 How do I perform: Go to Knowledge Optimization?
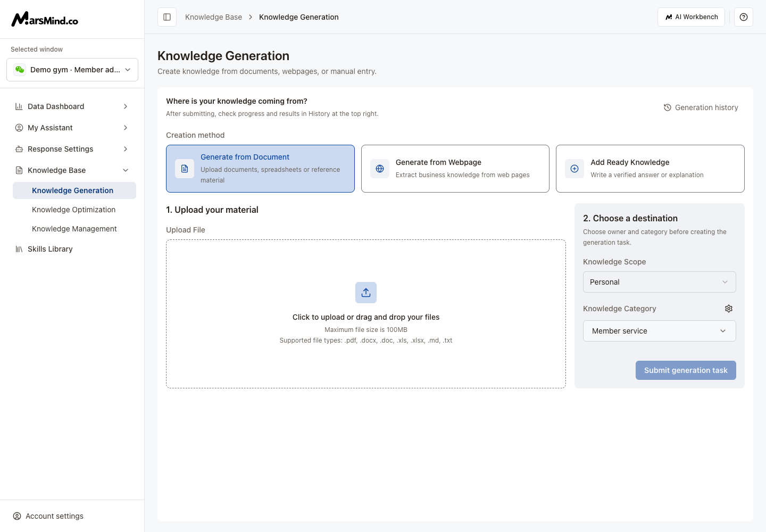tap(74, 210)
